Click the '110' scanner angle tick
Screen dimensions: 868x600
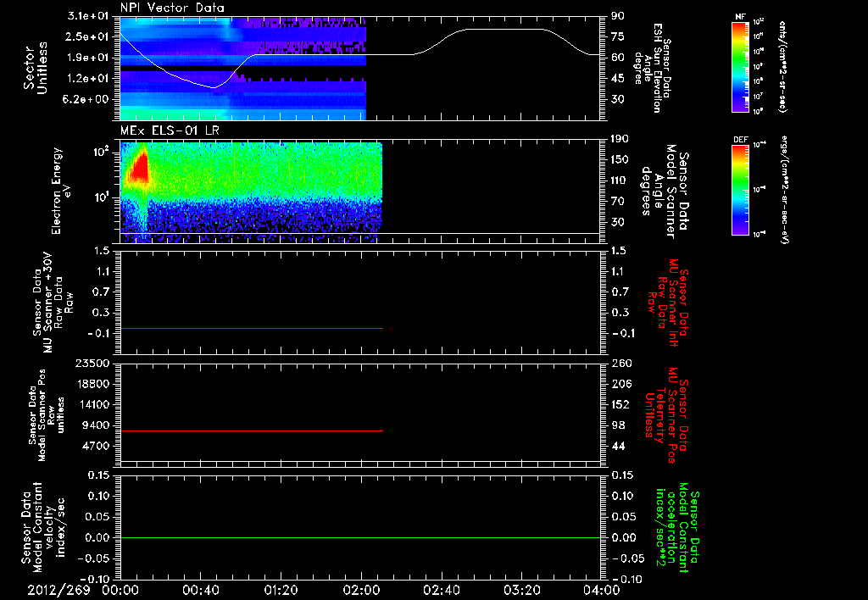click(620, 181)
